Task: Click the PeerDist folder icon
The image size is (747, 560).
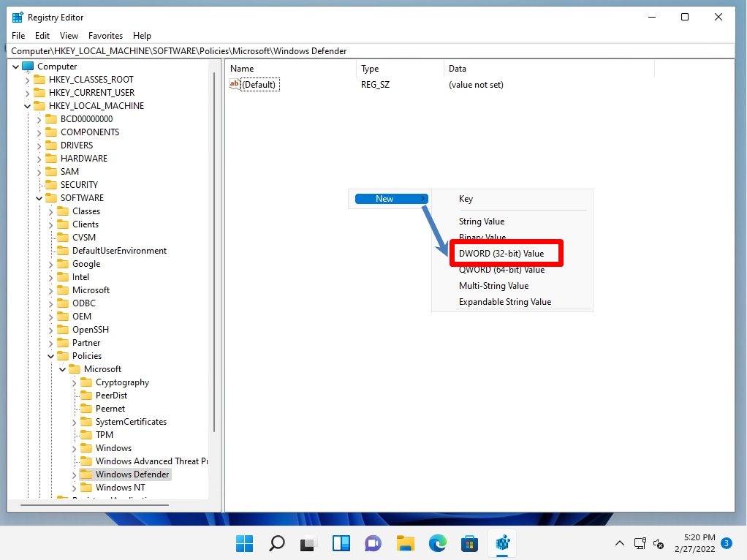Action: 86,395
